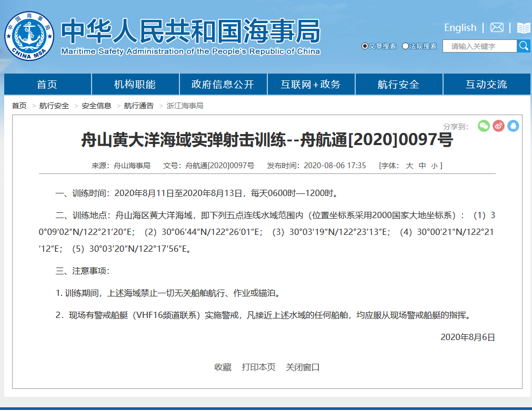Go to 航行通告 in the breadcrumb
532x411 pixels.
139,106
